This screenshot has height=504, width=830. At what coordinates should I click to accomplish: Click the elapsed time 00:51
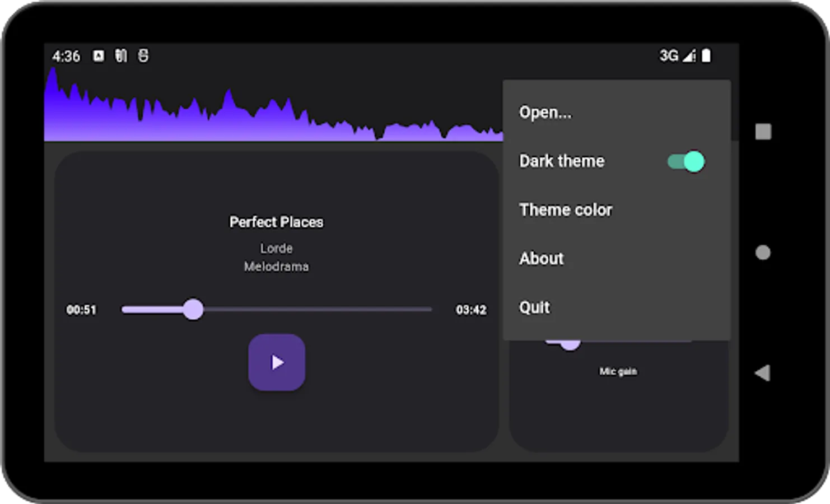[81, 310]
